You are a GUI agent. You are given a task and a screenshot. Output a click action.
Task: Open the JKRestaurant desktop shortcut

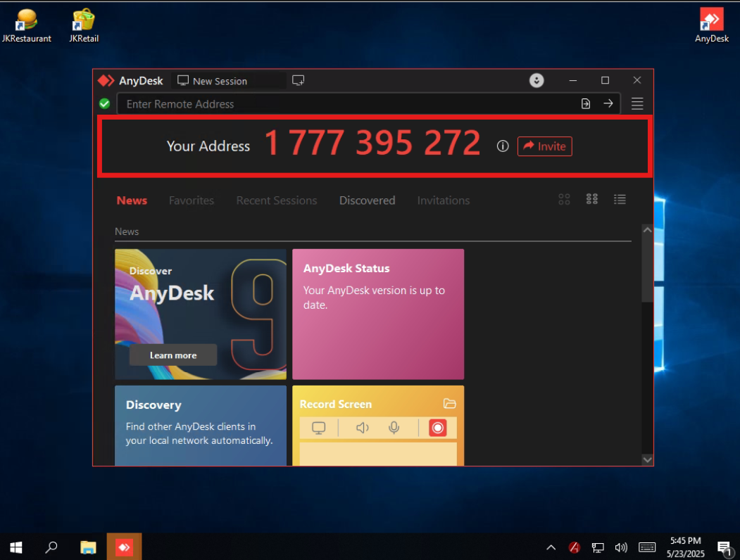[26, 26]
